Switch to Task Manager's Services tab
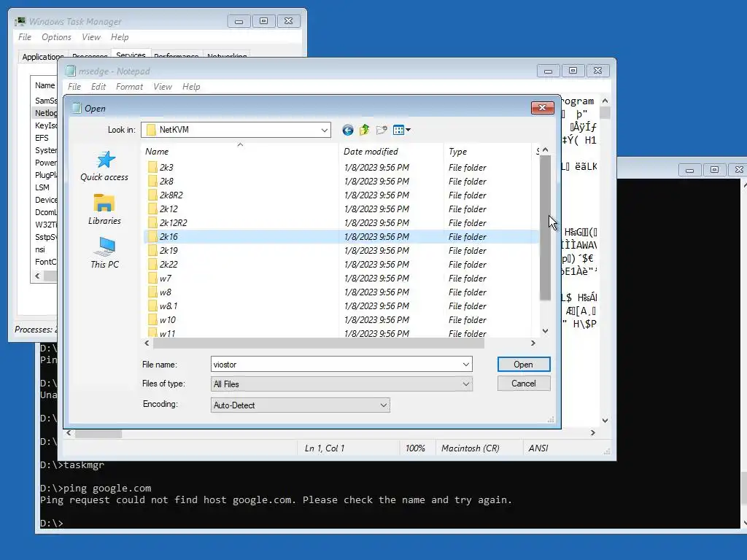The width and height of the screenshot is (747, 560). (x=131, y=54)
